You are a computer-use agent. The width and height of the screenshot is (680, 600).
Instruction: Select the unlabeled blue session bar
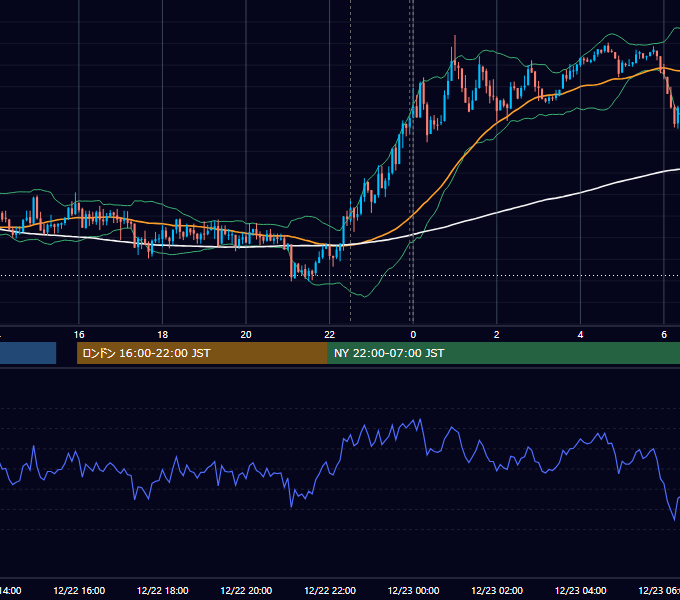click(x=28, y=353)
